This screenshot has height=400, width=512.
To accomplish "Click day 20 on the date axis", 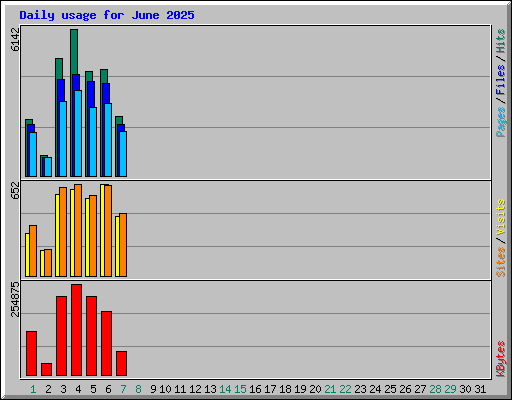I will pyautogui.click(x=315, y=389).
